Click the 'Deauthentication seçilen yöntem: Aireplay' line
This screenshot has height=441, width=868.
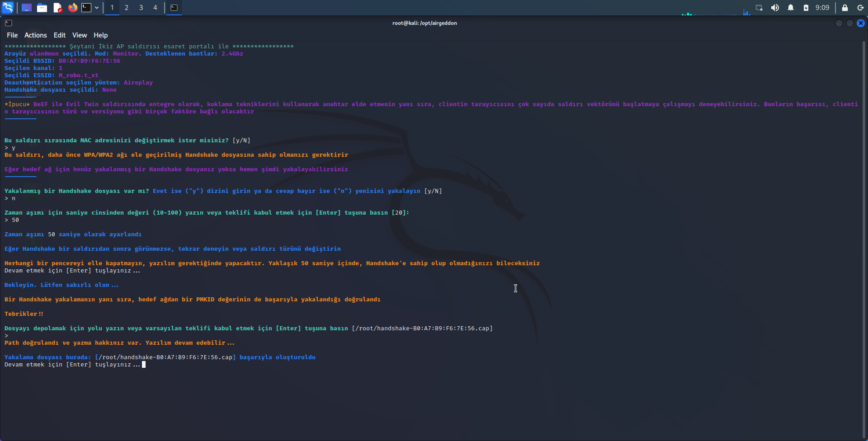click(x=79, y=83)
